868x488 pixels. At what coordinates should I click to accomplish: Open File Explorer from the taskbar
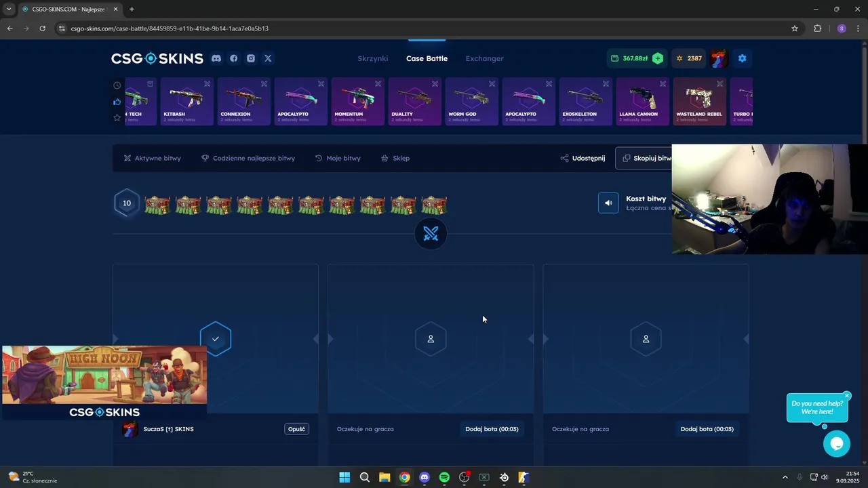tap(384, 477)
